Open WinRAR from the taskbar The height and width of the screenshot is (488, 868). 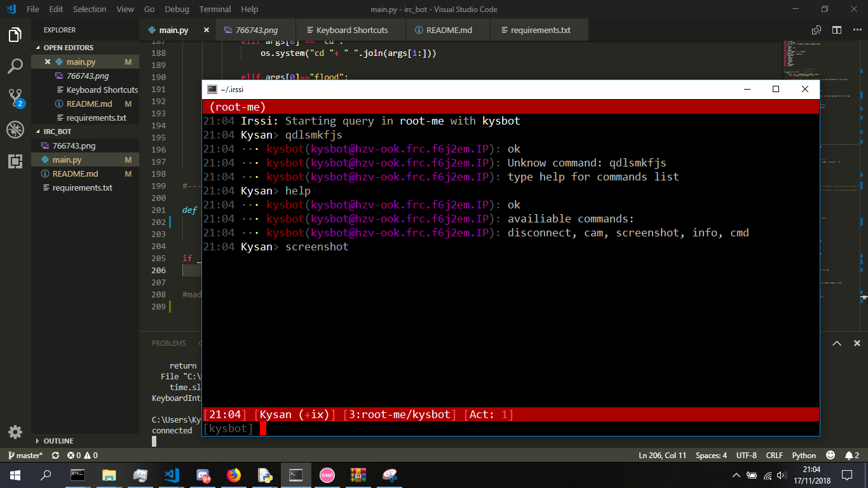click(x=358, y=475)
